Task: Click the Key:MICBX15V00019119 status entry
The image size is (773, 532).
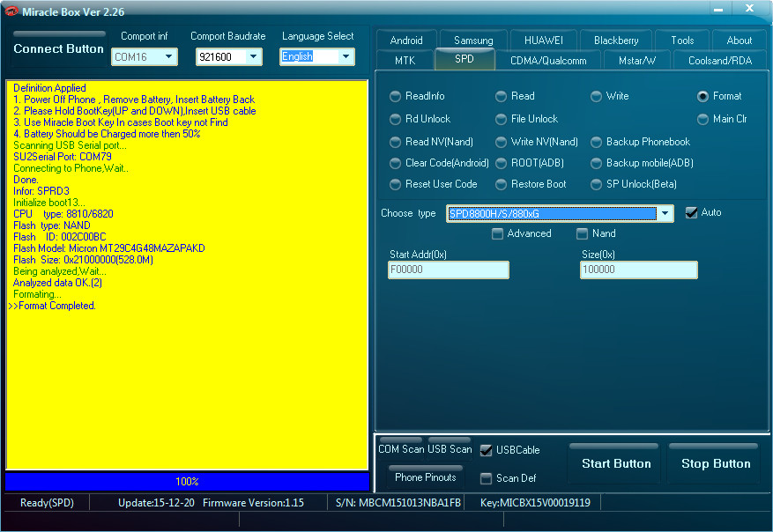Action: pyautogui.click(x=535, y=503)
